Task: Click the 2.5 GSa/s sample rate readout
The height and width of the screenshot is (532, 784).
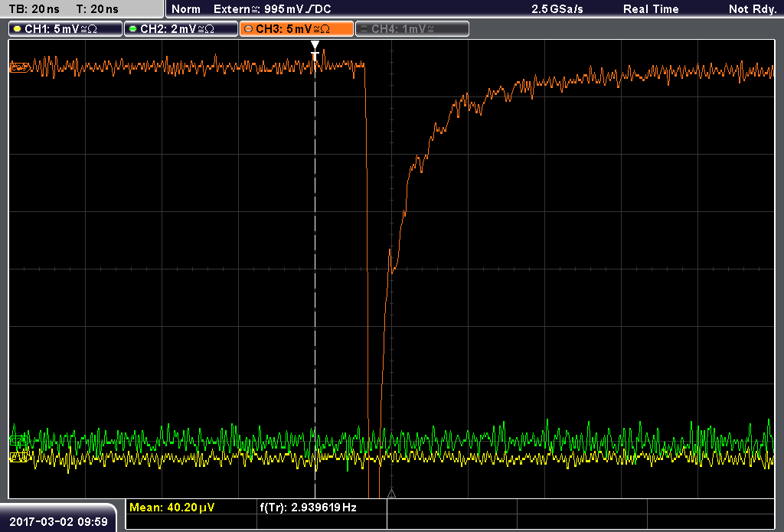Action: tap(557, 9)
